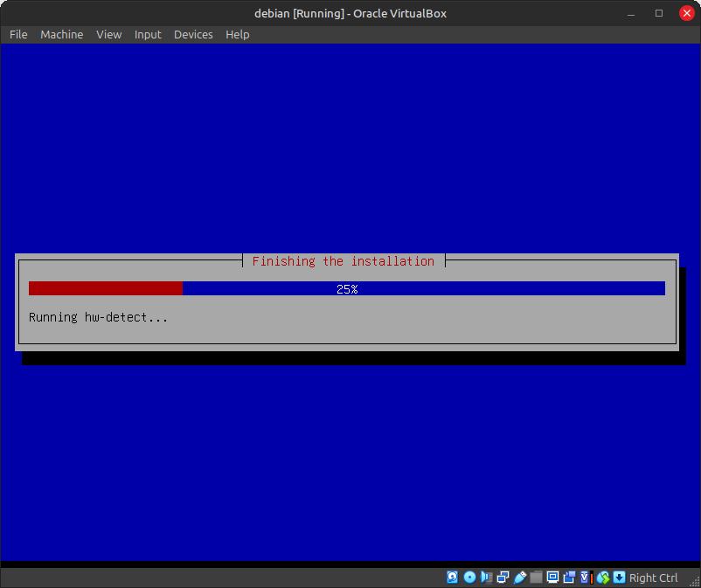The height and width of the screenshot is (588, 701).
Task: Open the Input menu
Action: pos(148,34)
